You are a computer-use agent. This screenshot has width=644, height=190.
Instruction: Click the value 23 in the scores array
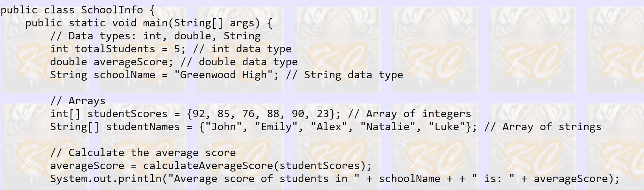tap(323, 114)
